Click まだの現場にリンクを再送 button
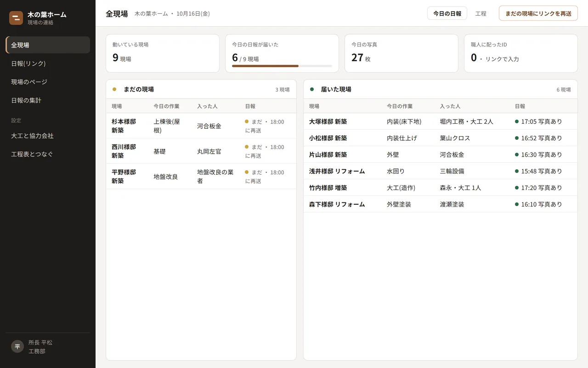 click(538, 13)
